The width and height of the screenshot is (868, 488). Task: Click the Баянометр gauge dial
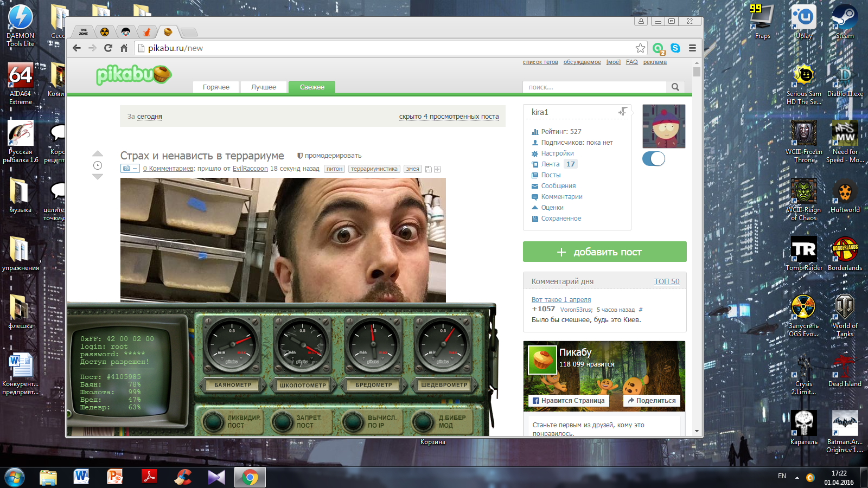232,345
